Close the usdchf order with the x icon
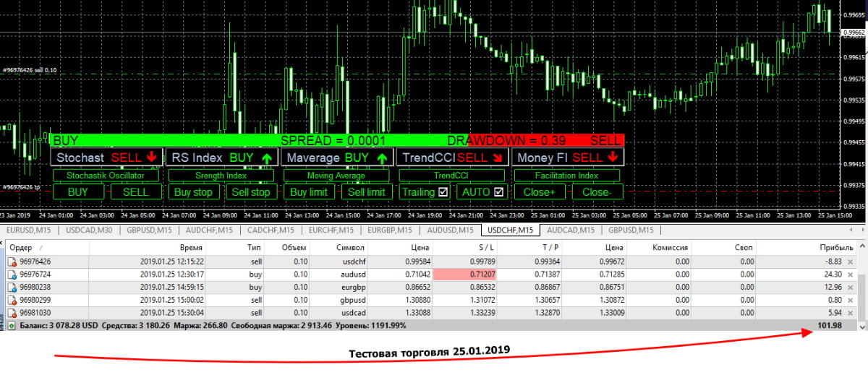Viewport: 868px width, 380px height. pos(851,262)
